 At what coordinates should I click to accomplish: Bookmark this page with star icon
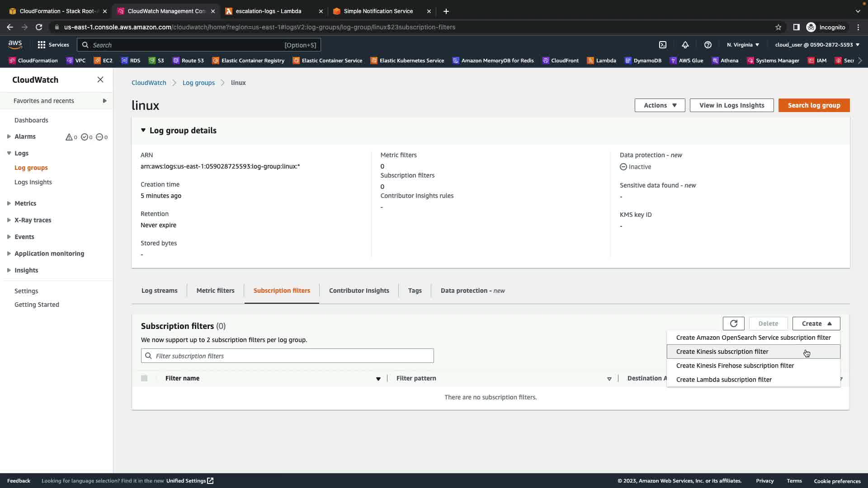[778, 27]
